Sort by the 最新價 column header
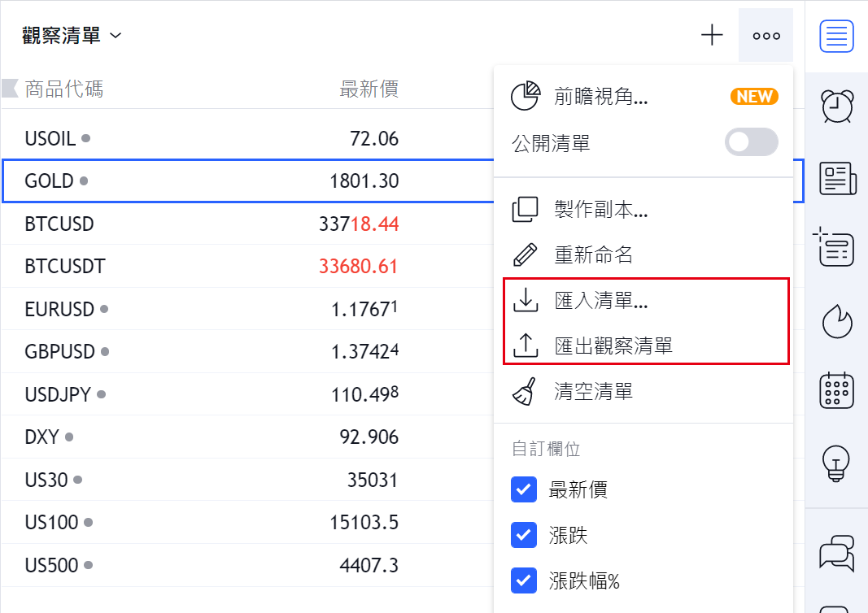Screen dimensions: 868x613 pos(369,89)
